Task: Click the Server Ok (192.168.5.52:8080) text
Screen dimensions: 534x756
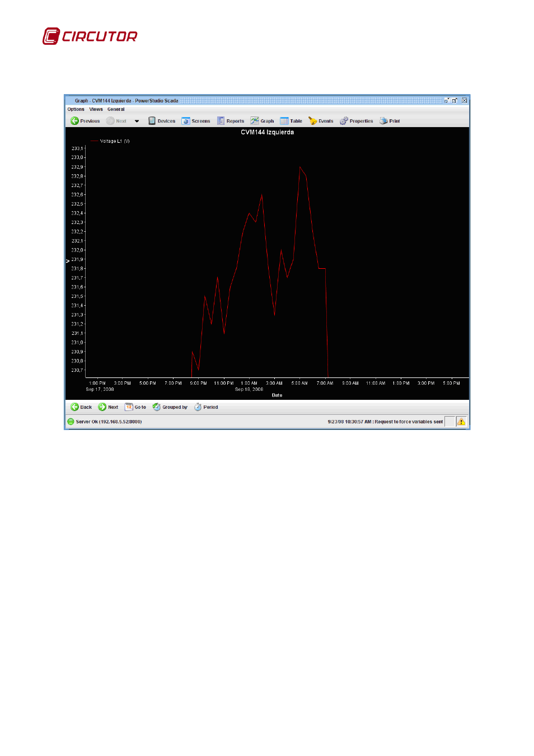Action: [x=109, y=422]
